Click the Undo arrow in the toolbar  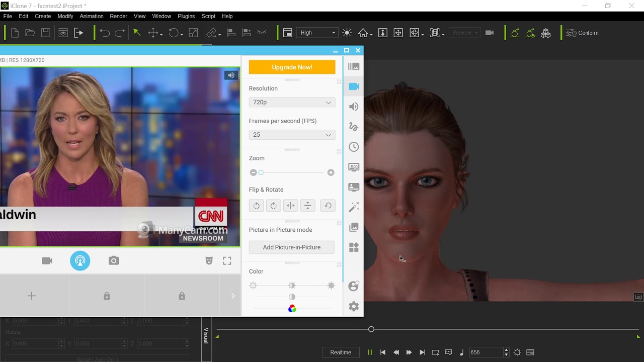[x=105, y=33]
